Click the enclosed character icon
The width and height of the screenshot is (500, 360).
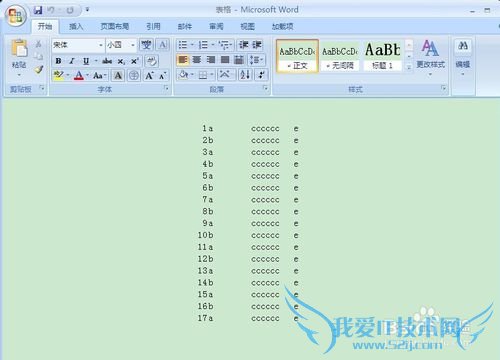[x=134, y=76]
